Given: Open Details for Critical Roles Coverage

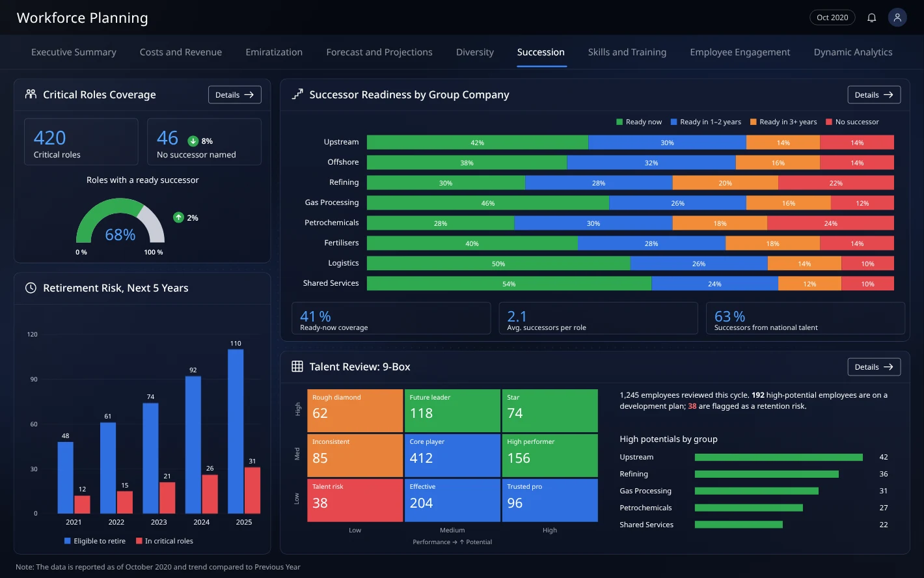Looking at the screenshot, I should [x=235, y=94].
